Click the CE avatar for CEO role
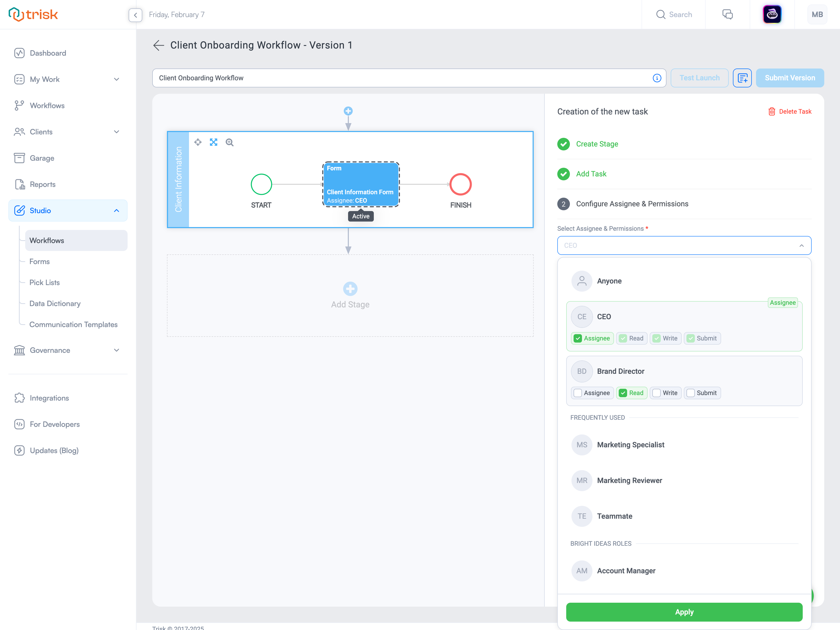 pos(582,317)
